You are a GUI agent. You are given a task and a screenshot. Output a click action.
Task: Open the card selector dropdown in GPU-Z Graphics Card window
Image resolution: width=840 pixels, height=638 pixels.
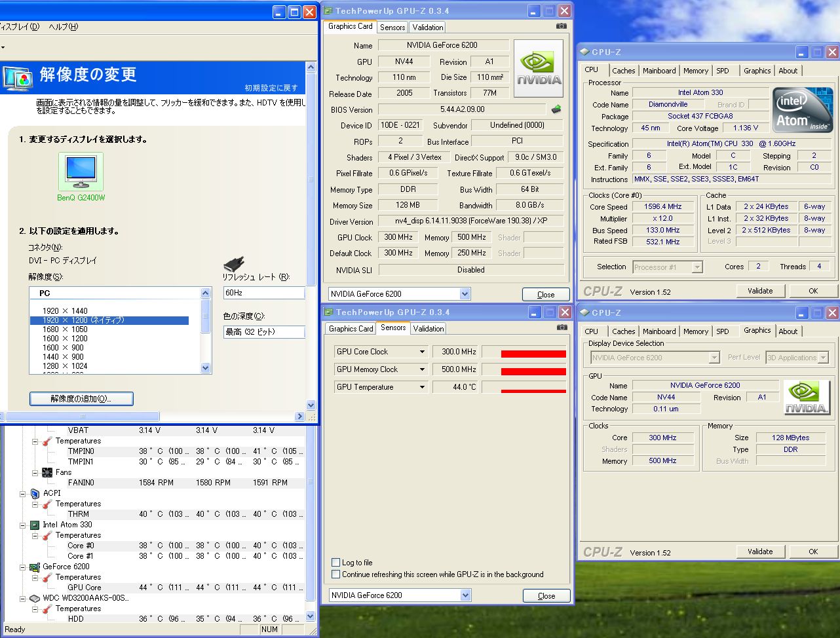point(465,294)
